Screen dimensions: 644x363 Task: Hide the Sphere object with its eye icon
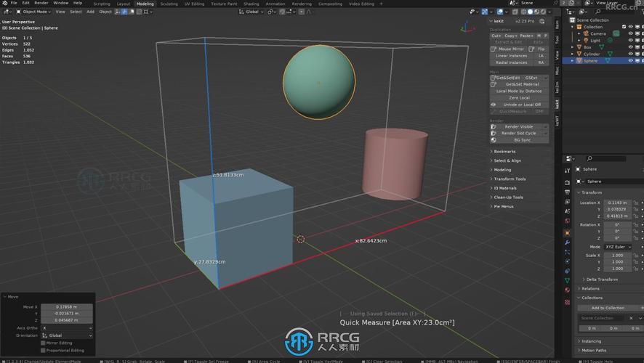630,61
